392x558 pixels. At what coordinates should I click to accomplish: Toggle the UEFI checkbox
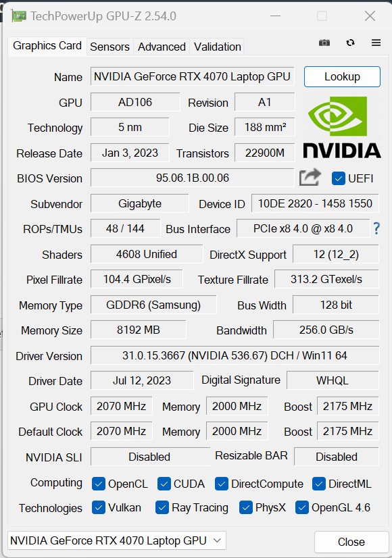click(338, 178)
